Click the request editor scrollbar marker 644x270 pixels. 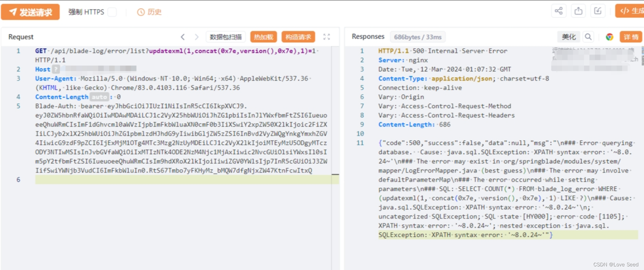[x=335, y=175]
